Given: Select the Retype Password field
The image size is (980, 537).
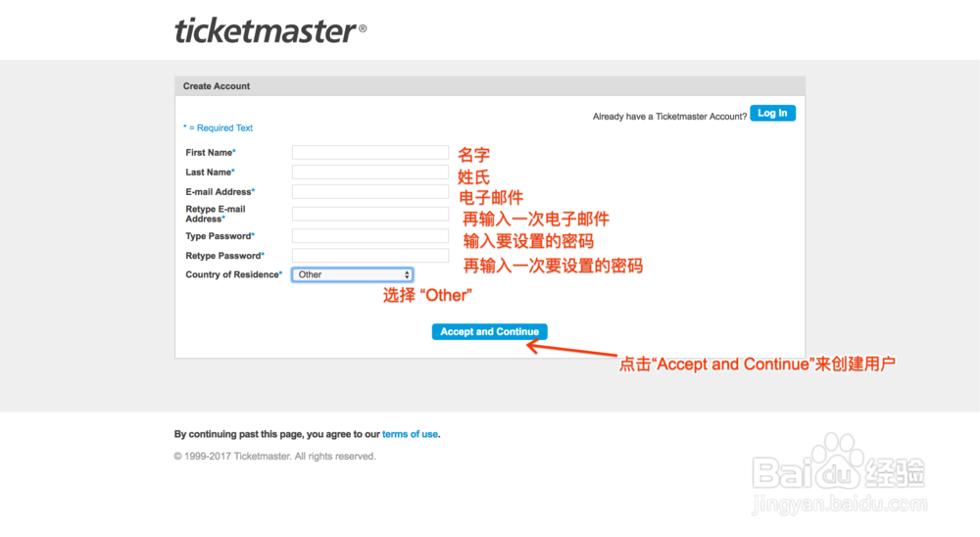Looking at the screenshot, I should coord(370,255).
